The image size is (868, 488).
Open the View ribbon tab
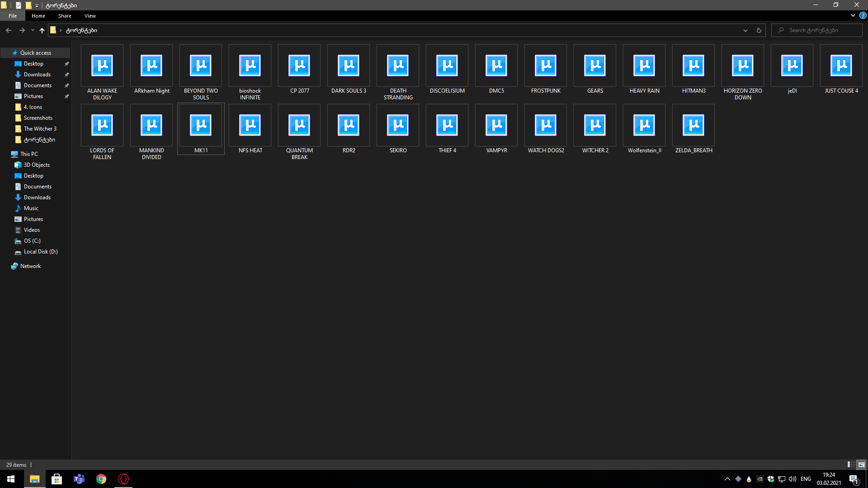[x=90, y=16]
